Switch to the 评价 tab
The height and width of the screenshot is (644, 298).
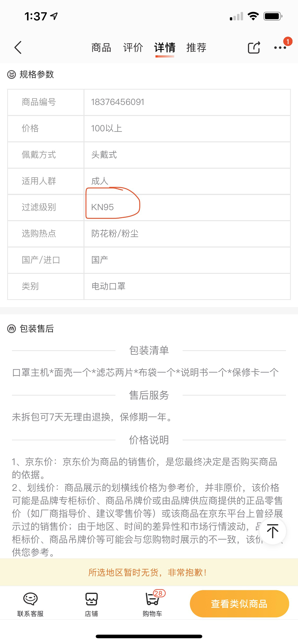133,47
